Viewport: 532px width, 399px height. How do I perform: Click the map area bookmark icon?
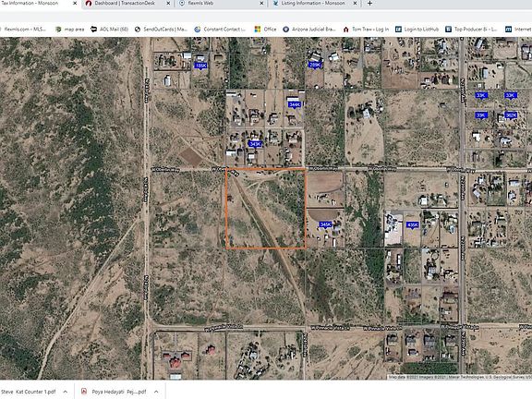pyautogui.click(x=58, y=30)
